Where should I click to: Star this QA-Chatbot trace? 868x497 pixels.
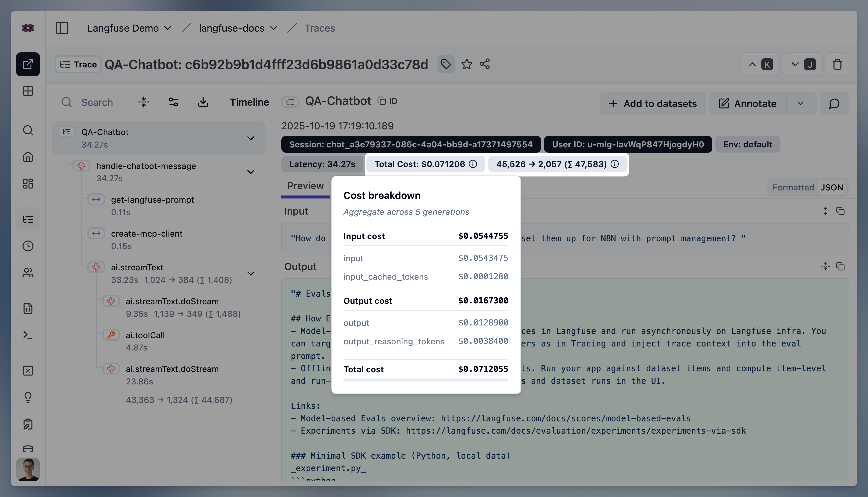[x=467, y=64]
